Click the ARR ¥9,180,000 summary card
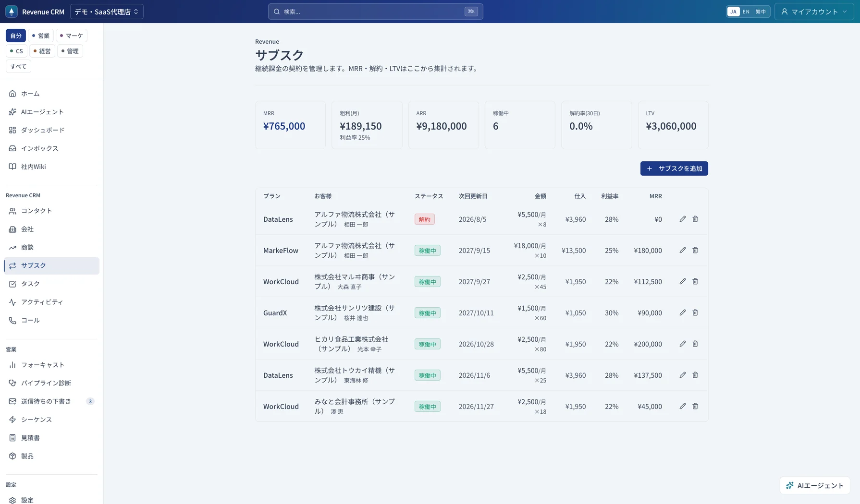 click(x=443, y=125)
